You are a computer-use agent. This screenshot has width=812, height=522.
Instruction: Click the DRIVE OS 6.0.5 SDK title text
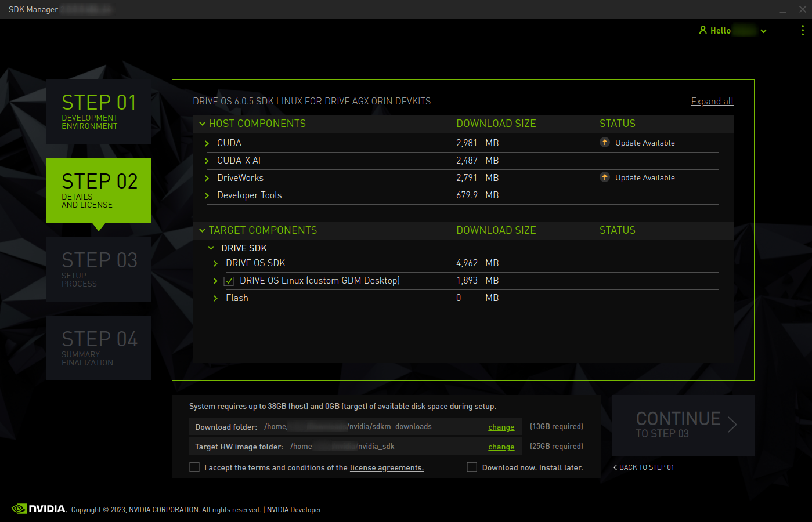click(312, 101)
